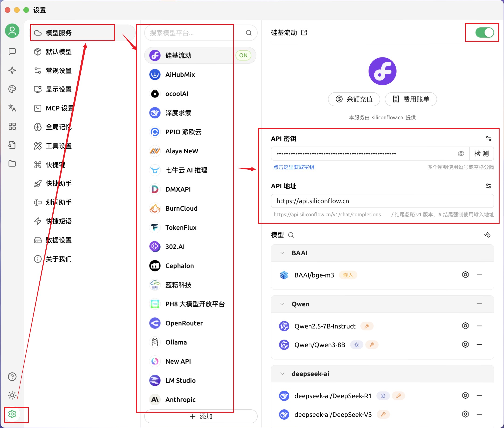Viewport: 504px width, 428px height.
Task: Select the 深度求索 provider
Action: [x=200, y=113]
